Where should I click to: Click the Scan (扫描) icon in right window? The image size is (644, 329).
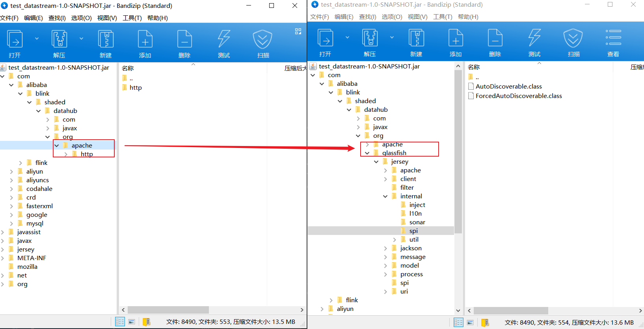[x=573, y=38]
